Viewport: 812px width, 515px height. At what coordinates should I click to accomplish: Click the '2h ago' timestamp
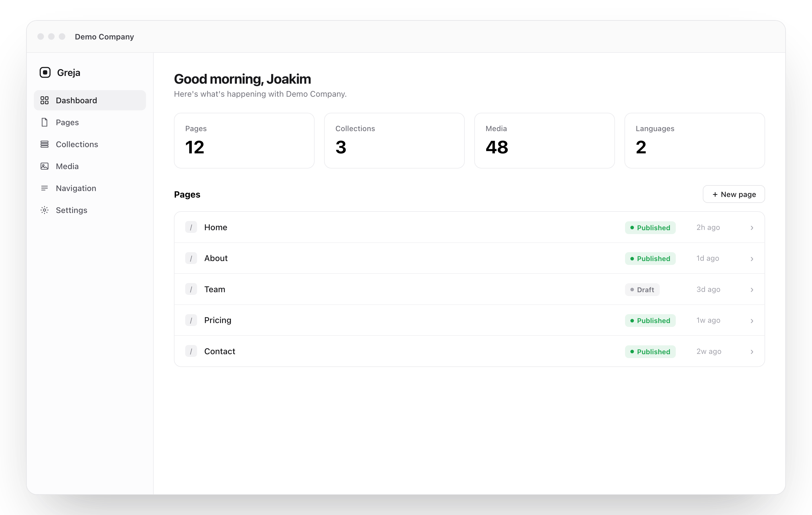708,227
